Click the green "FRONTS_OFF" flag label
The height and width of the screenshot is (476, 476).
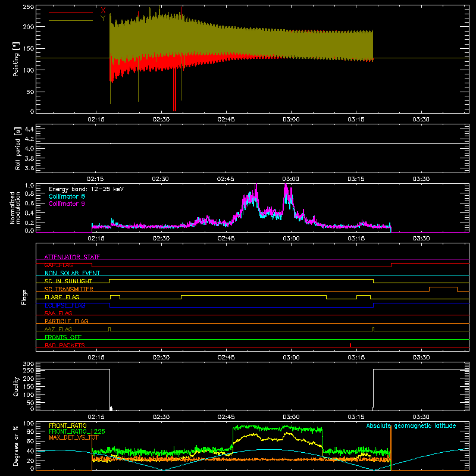point(63,337)
